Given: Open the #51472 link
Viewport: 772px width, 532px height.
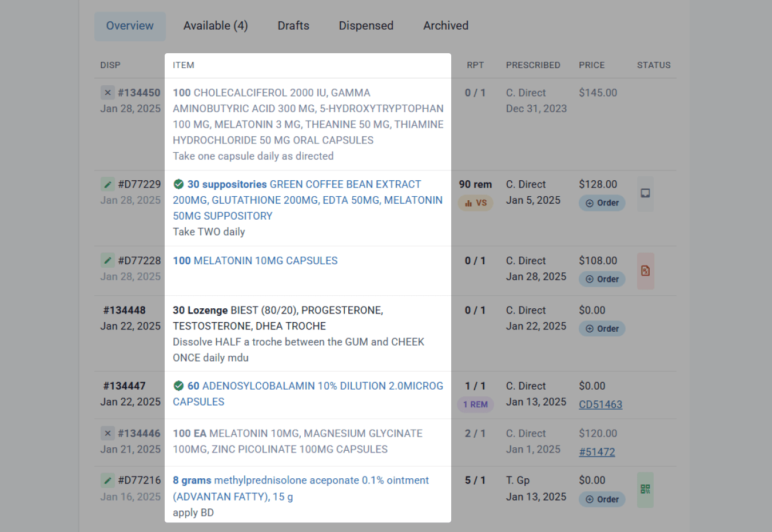Looking at the screenshot, I should pyautogui.click(x=597, y=452).
